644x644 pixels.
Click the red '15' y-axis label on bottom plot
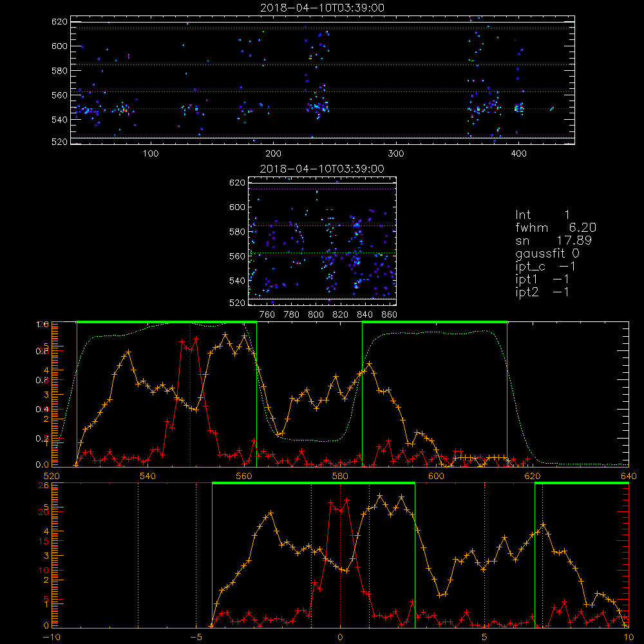pyautogui.click(x=44, y=542)
